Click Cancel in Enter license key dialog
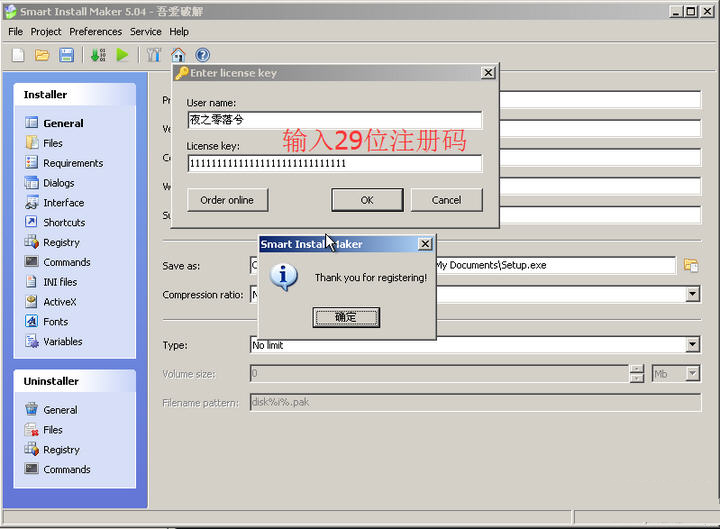Image resolution: width=720 pixels, height=529 pixels. [x=446, y=200]
